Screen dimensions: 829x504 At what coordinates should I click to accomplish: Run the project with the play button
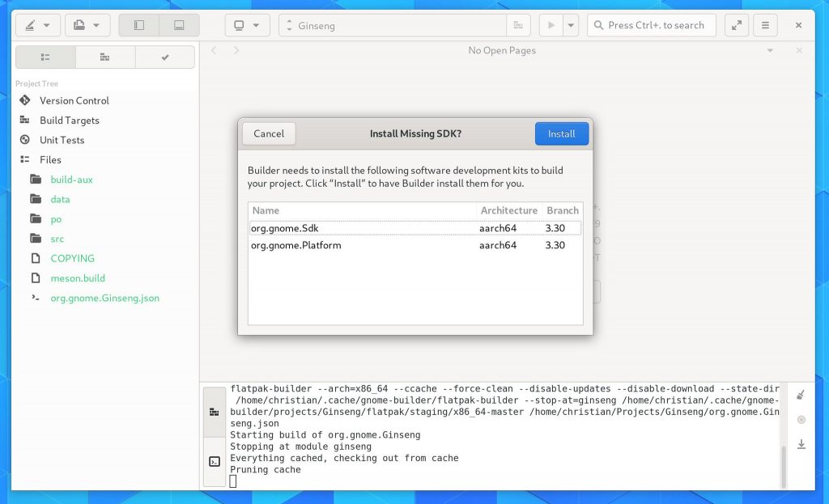551,25
